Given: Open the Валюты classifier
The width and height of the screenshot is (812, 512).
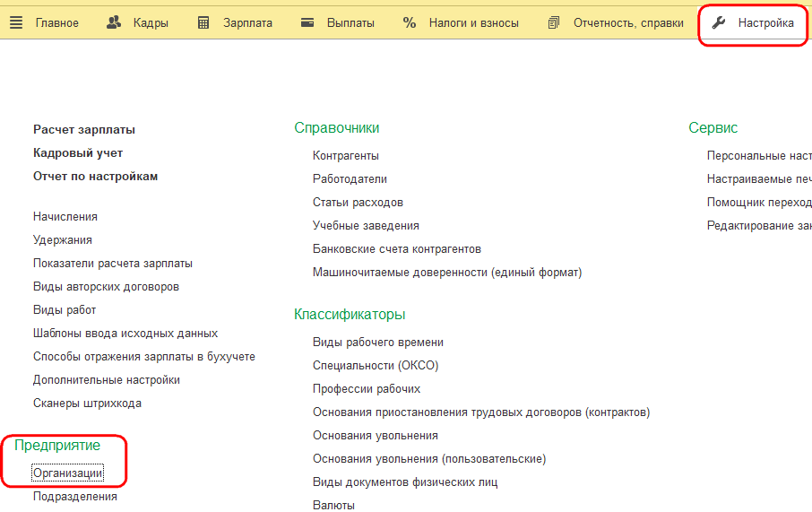Looking at the screenshot, I should tap(333, 505).
